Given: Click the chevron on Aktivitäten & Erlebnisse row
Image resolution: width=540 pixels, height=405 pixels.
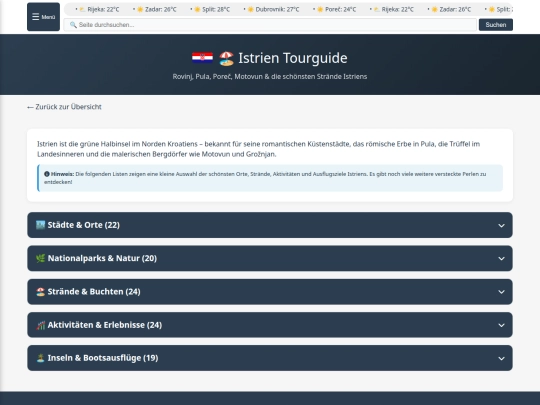Looking at the screenshot, I should pyautogui.click(x=501, y=325).
